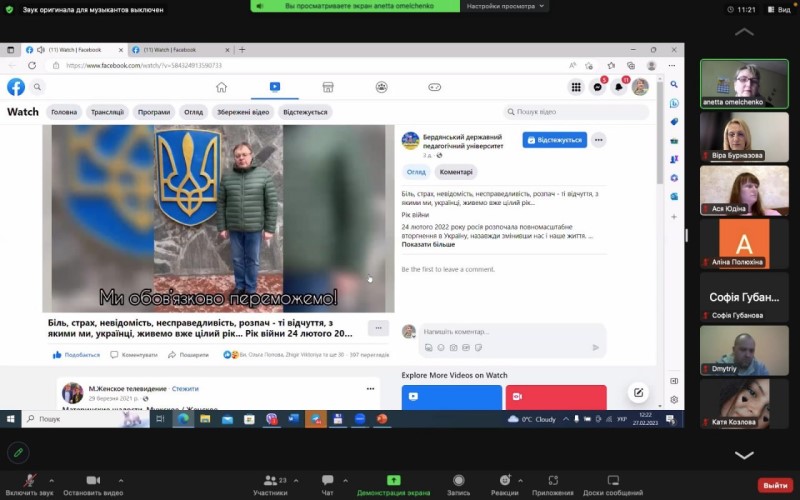Click the Коментарі button in video sidebar
The height and width of the screenshot is (500, 800).
[x=456, y=172]
